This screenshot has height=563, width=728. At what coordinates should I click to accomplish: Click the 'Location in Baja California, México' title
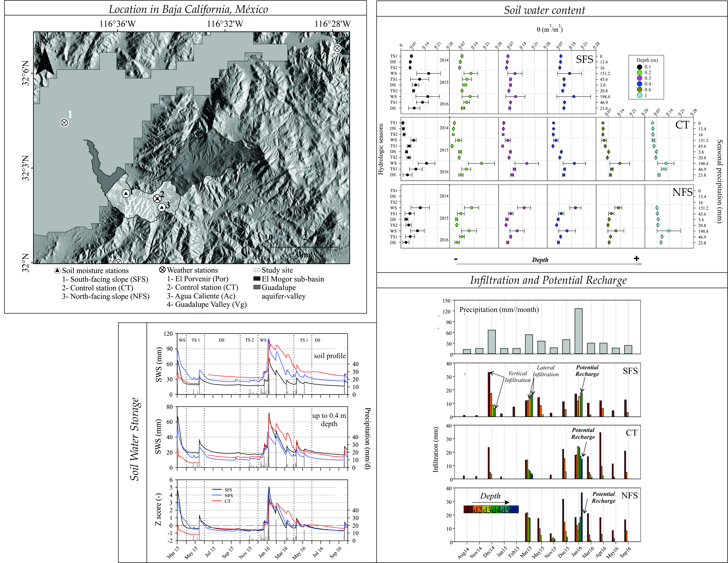click(x=188, y=9)
